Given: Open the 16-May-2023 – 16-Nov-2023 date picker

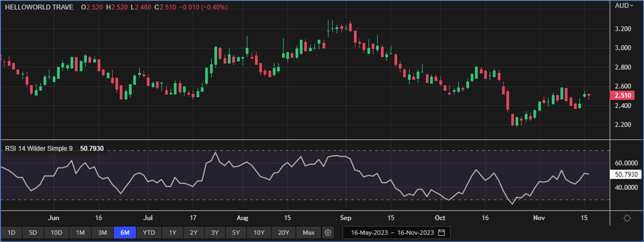Looking at the screenshot, I should (392, 233).
